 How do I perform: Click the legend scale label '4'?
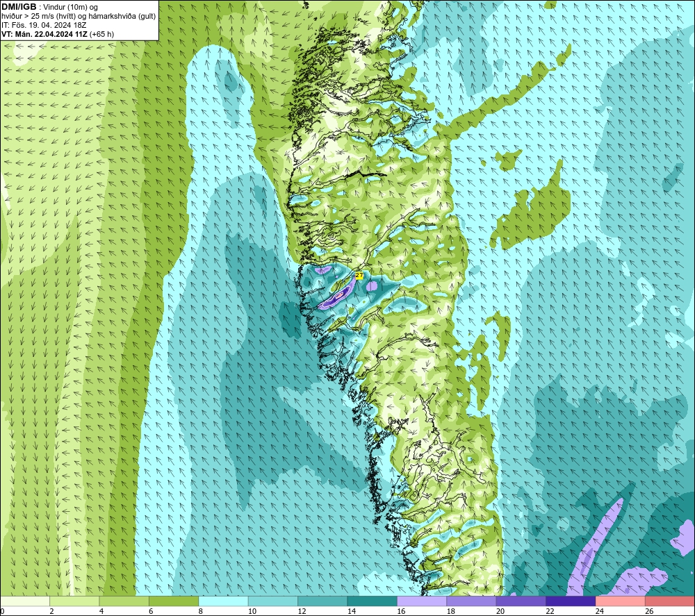pyautogui.click(x=101, y=611)
